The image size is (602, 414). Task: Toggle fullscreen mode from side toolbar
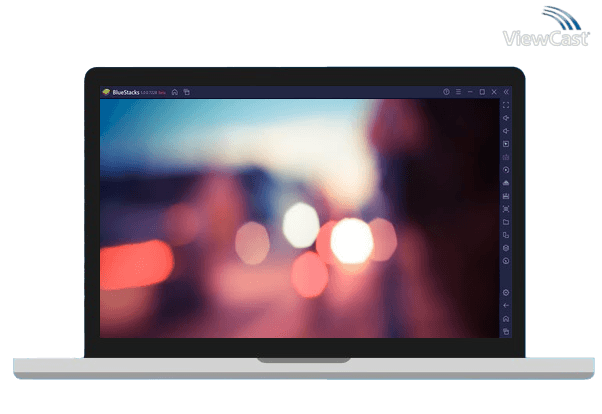click(506, 105)
